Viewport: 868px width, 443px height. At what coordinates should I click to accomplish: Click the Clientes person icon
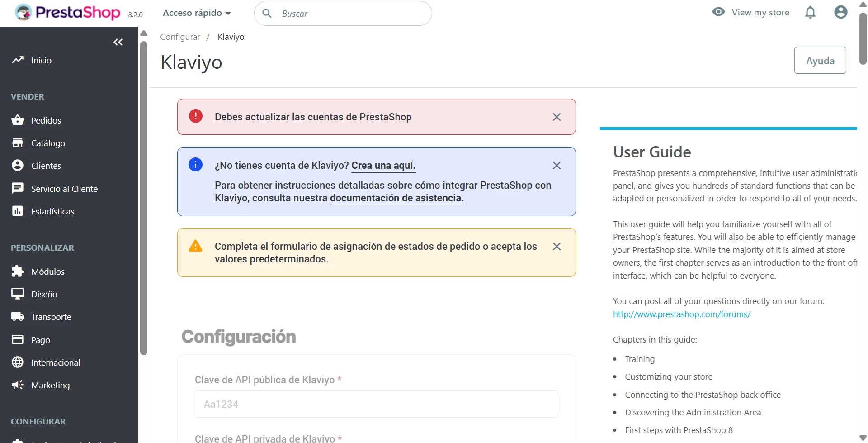pyautogui.click(x=18, y=165)
